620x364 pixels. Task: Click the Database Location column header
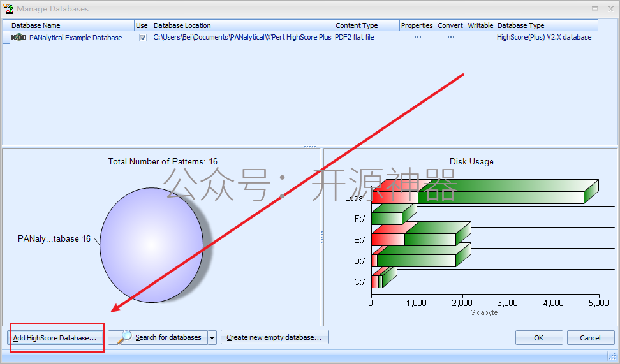point(243,25)
